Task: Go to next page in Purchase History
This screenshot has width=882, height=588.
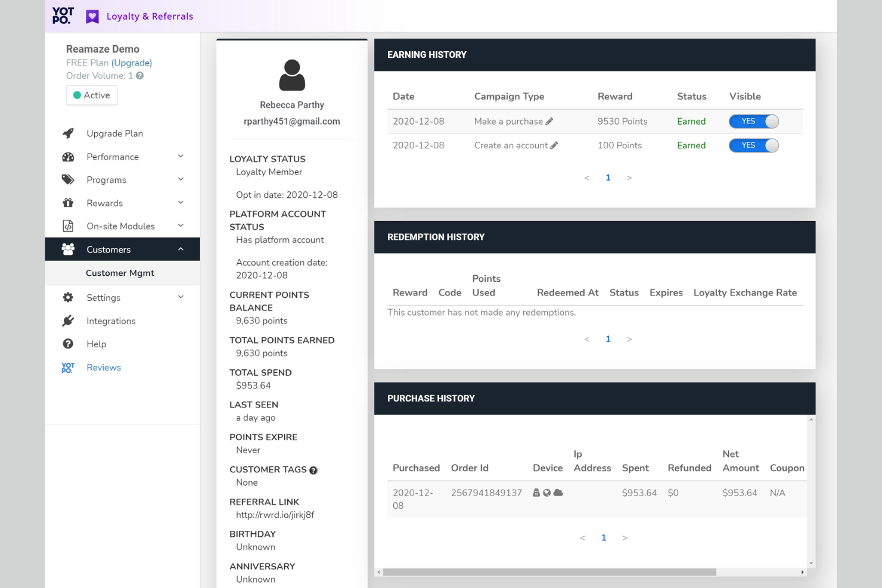Action: [625, 538]
